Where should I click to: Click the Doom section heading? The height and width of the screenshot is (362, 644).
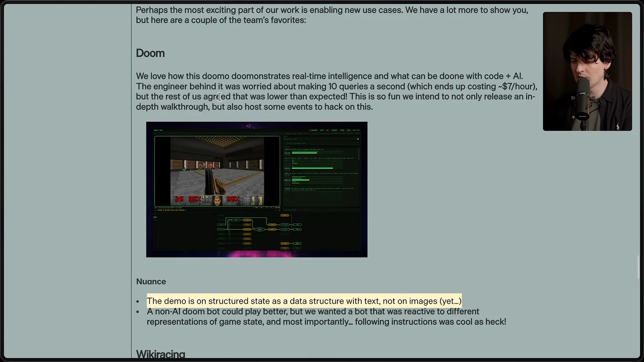pyautogui.click(x=150, y=53)
